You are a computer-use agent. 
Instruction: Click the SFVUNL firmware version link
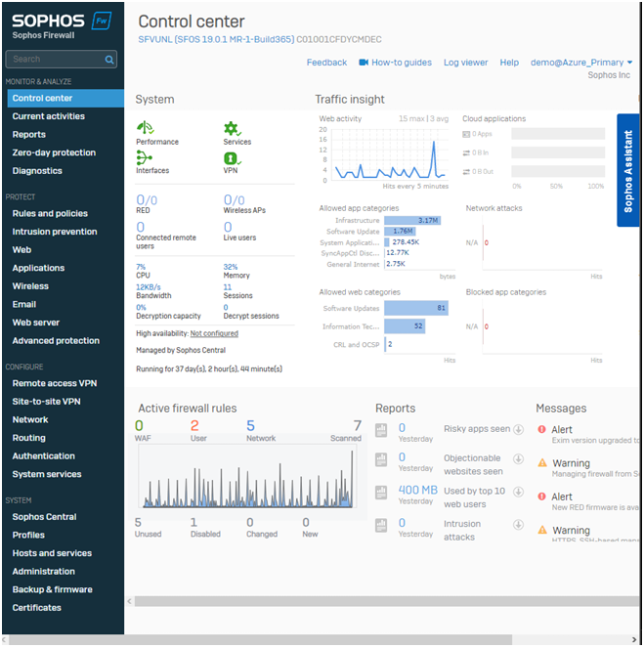pyautogui.click(x=216, y=40)
